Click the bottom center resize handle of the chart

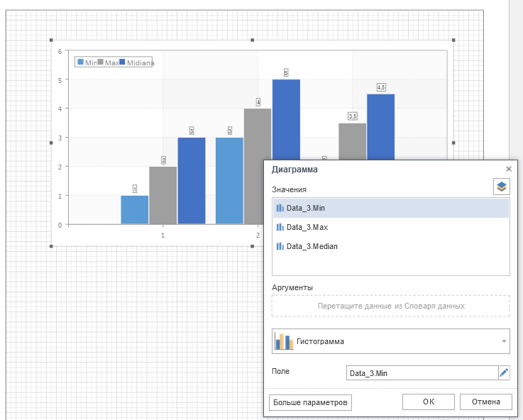252,246
